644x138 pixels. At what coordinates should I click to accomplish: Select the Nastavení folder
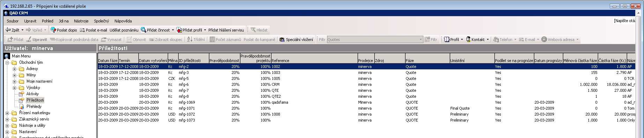(x=28, y=132)
